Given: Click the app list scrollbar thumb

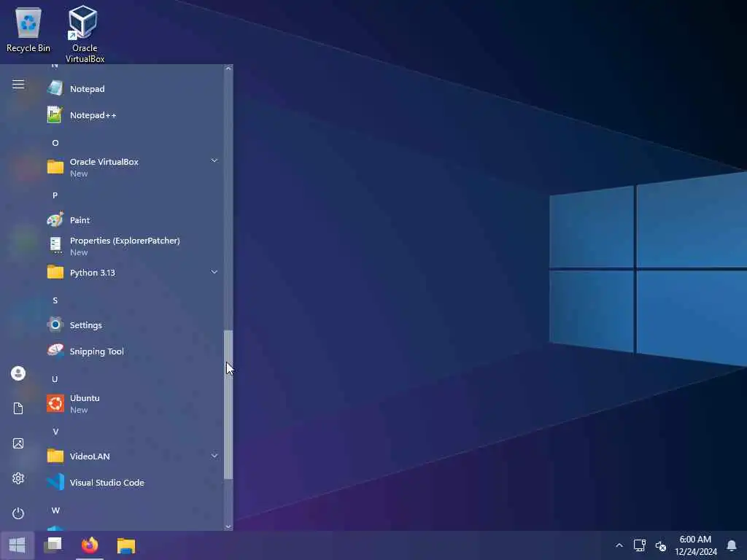Looking at the screenshot, I should point(228,404).
